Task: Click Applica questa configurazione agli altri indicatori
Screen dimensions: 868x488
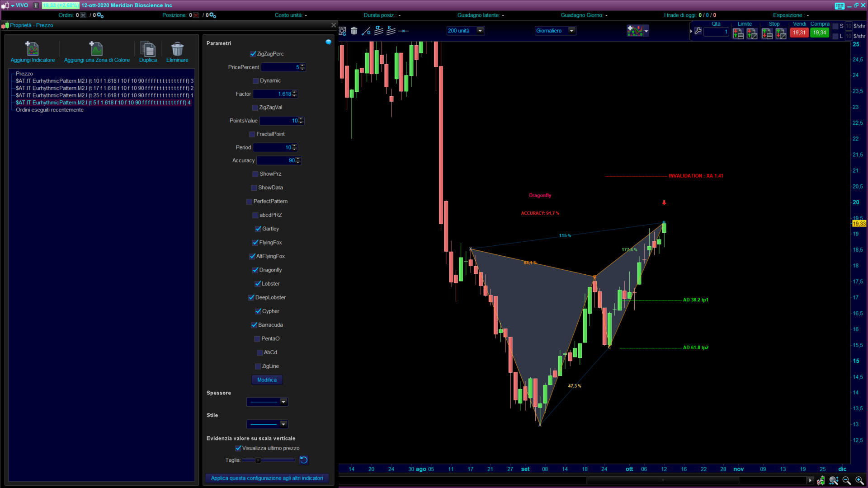Action: (267, 478)
